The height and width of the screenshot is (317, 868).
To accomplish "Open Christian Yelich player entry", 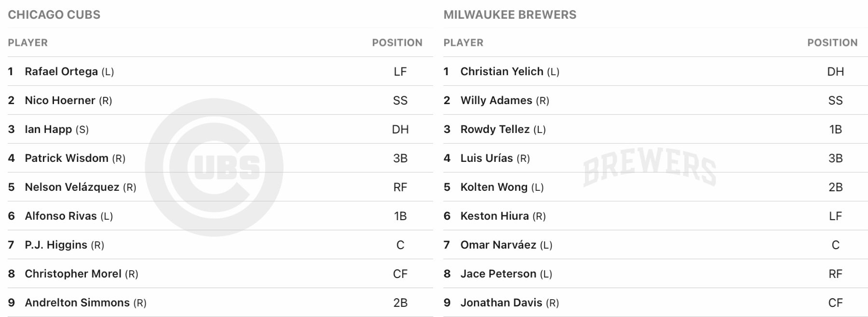I will click(502, 72).
